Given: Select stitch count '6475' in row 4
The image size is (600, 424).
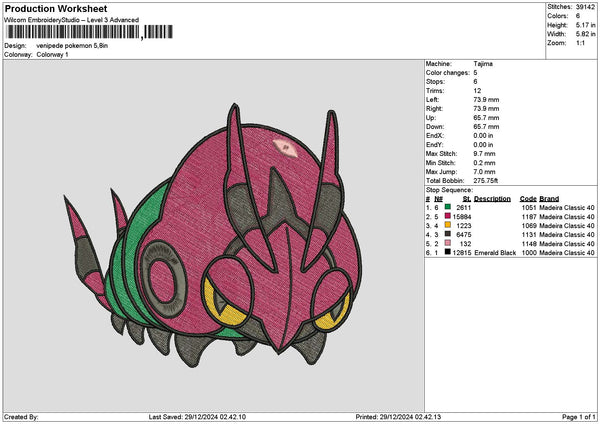Looking at the screenshot, I should point(463,235).
